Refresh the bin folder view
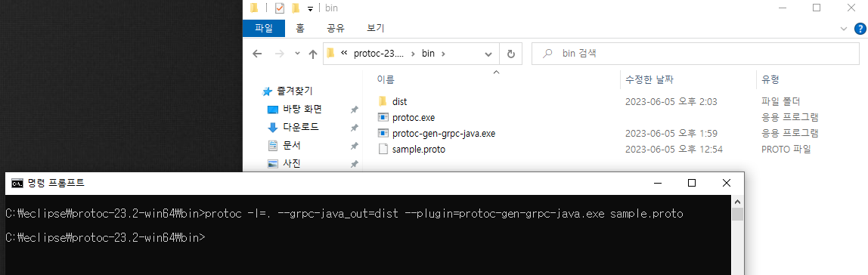 pyautogui.click(x=511, y=54)
